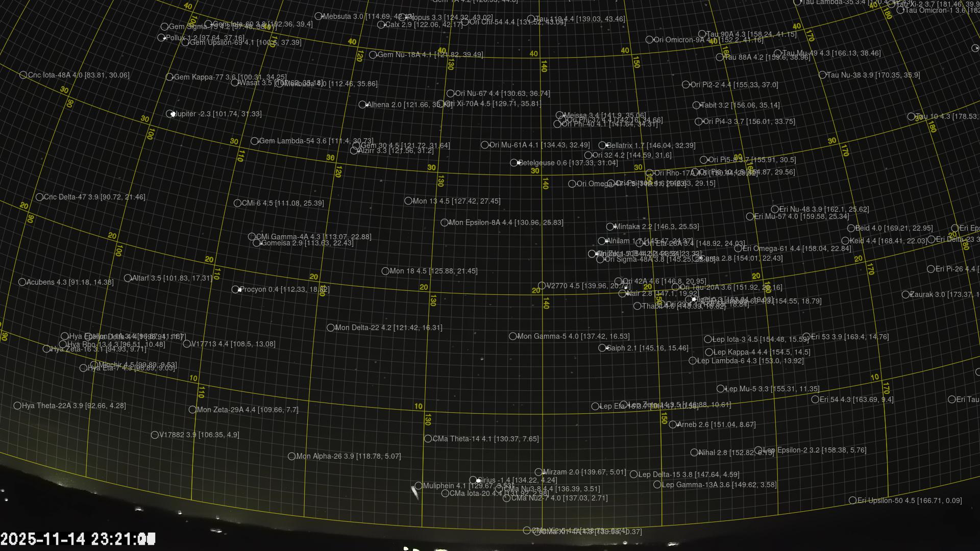Click the Arneb star marker circle
This screenshot has width=980, height=551.
673,424
